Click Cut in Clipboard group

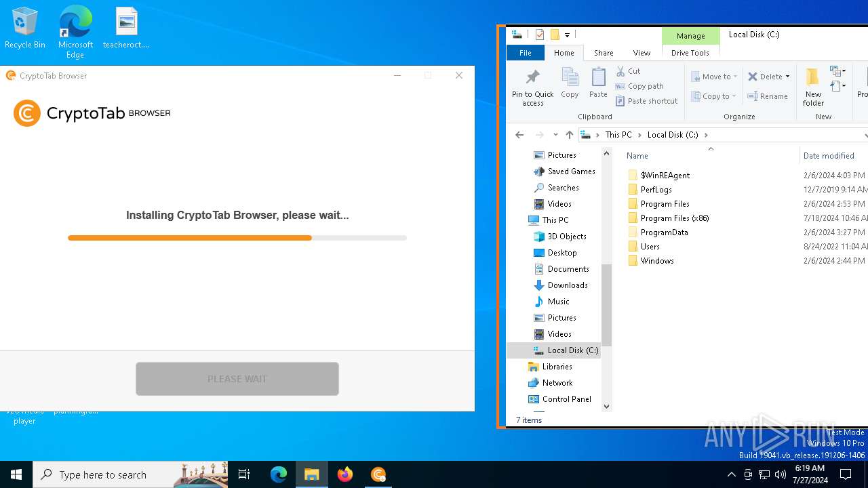tap(628, 71)
